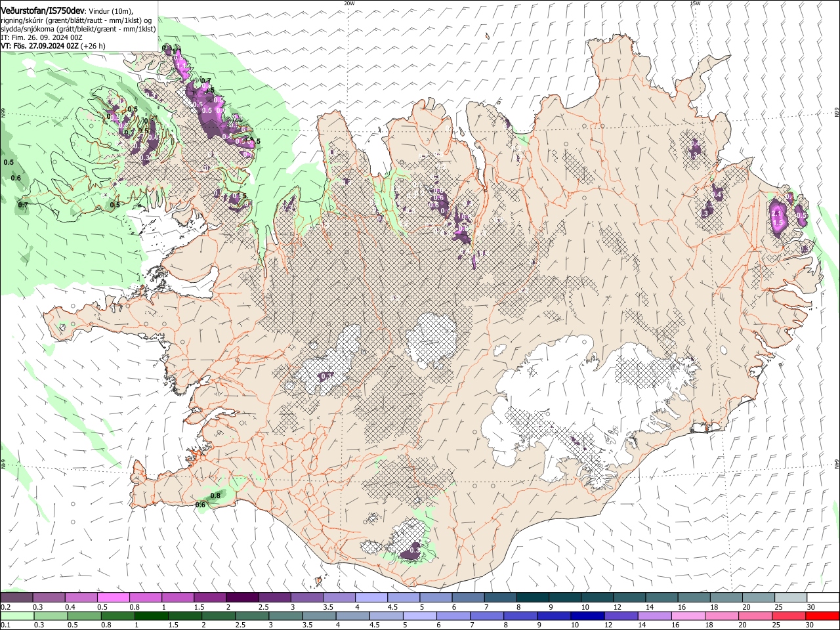
Task: Click the 0.1 label in the lower legend scale
Action: [5, 625]
